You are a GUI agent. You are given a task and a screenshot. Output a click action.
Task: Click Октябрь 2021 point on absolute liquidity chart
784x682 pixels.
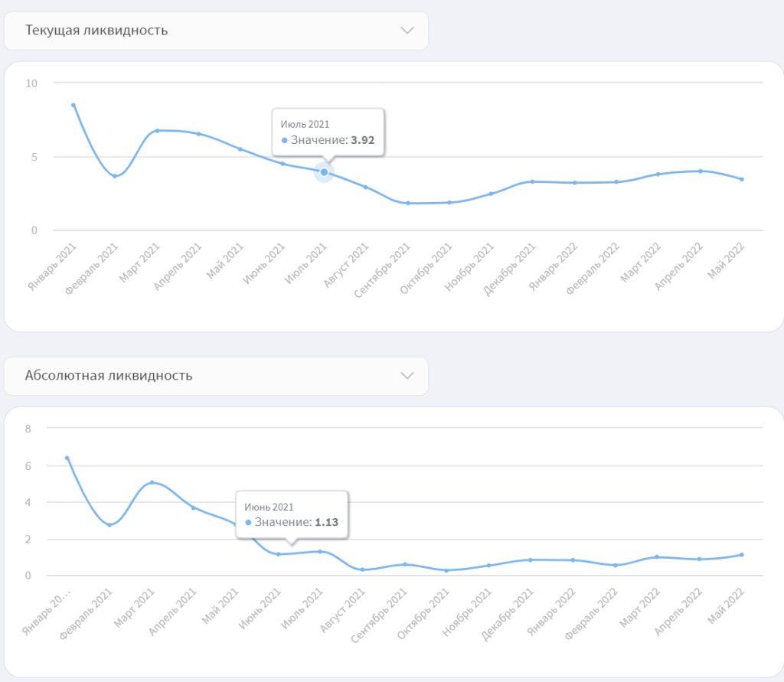446,570
